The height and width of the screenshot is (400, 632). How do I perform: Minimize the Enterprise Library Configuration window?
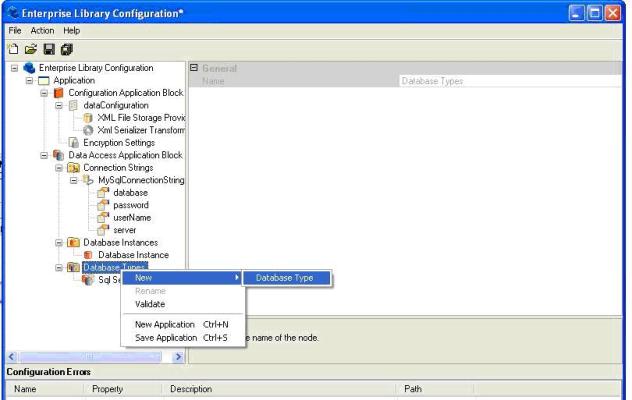(576, 13)
